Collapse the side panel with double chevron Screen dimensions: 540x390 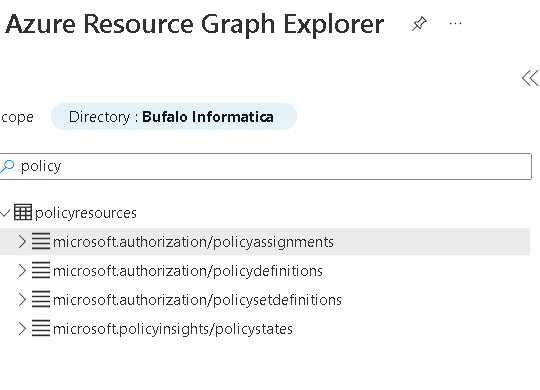530,78
